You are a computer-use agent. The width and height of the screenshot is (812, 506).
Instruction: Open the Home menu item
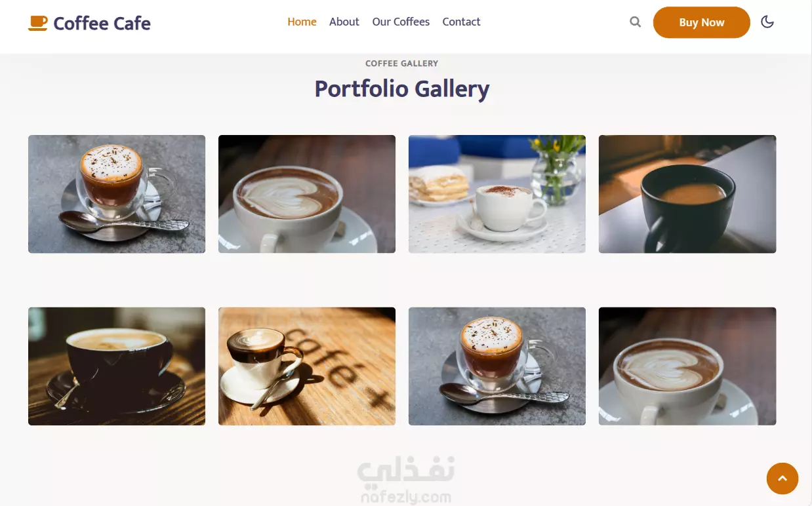point(302,22)
